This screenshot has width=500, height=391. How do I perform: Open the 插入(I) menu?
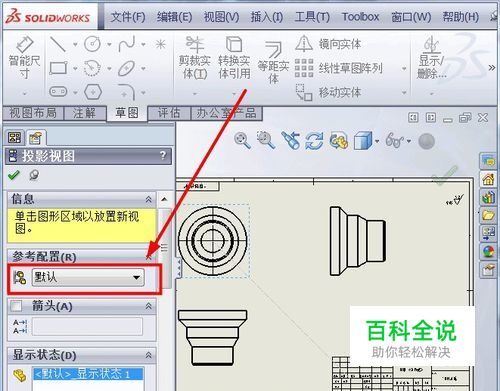click(267, 17)
